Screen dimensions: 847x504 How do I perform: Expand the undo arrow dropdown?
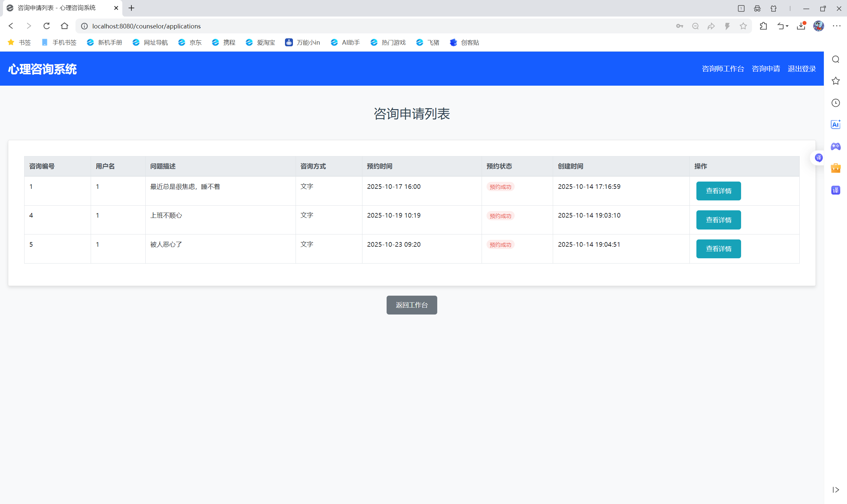click(787, 26)
